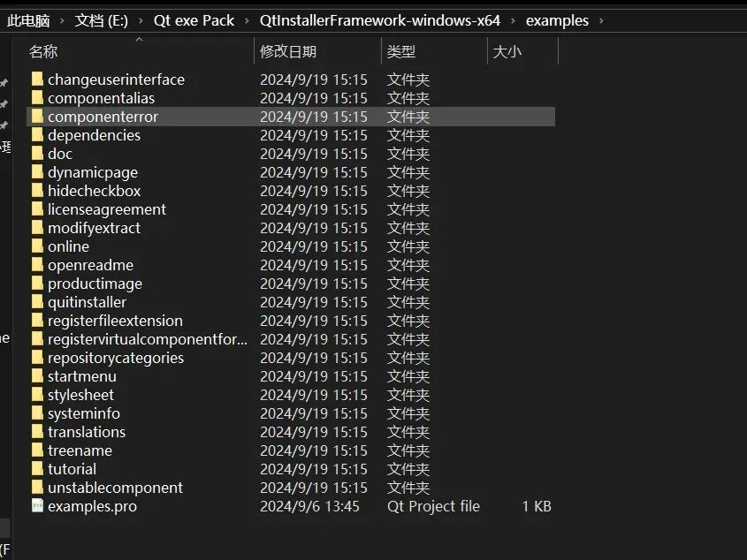Image resolution: width=747 pixels, height=560 pixels.
Task: Go to 文档 (E:) in the address bar
Action: tap(102, 21)
